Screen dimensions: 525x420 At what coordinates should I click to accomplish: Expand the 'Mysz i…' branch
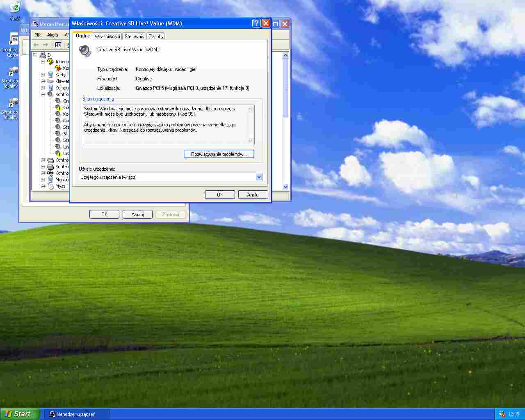tap(43, 186)
